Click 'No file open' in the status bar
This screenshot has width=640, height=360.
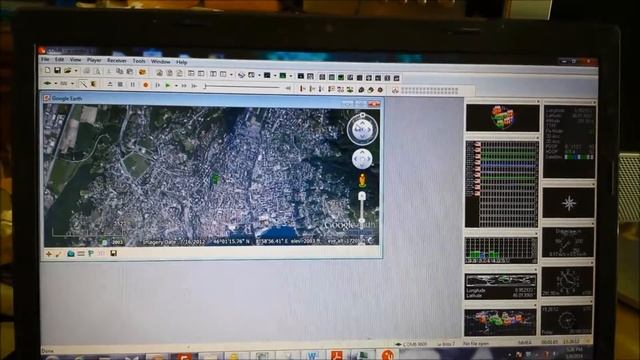click(x=476, y=344)
